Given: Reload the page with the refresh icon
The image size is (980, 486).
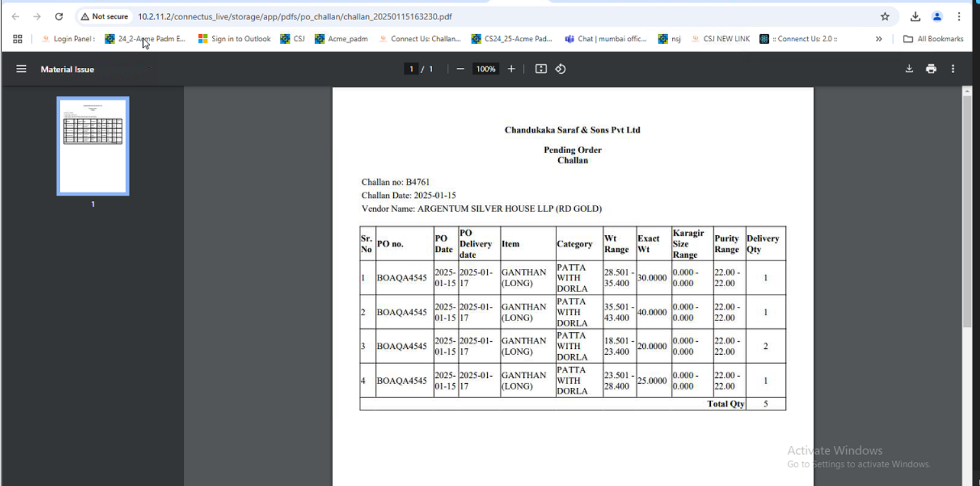Looking at the screenshot, I should coord(59,17).
